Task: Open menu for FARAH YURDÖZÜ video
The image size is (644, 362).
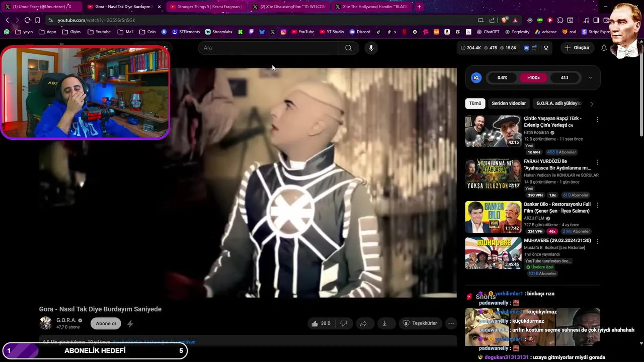Action: pos(597,162)
